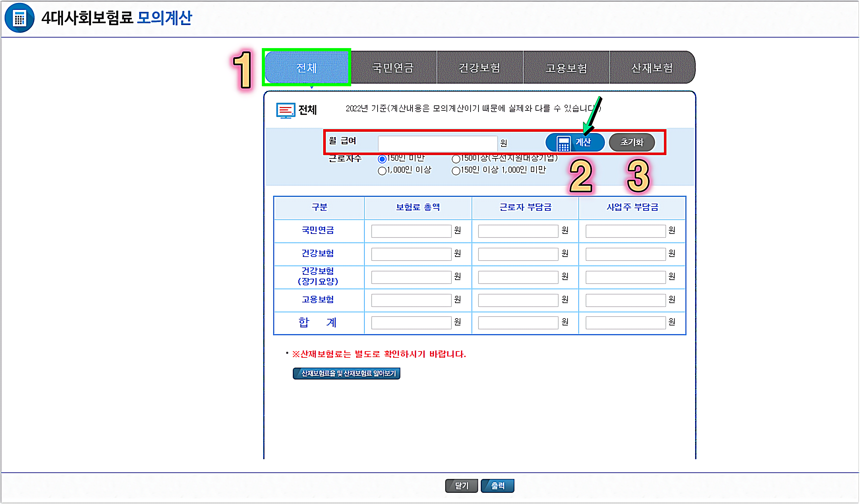Open the 건강보험 tab
This screenshot has width=860, height=504.
coord(479,68)
